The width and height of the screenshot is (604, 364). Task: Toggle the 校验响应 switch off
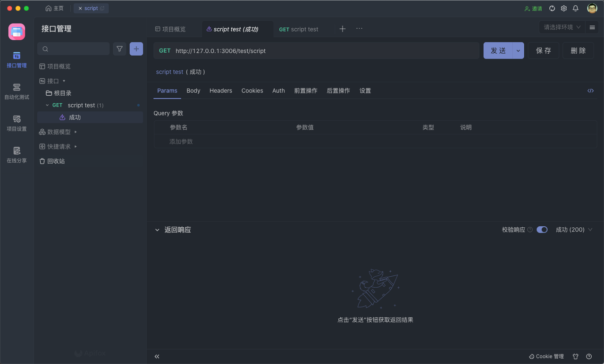542,230
